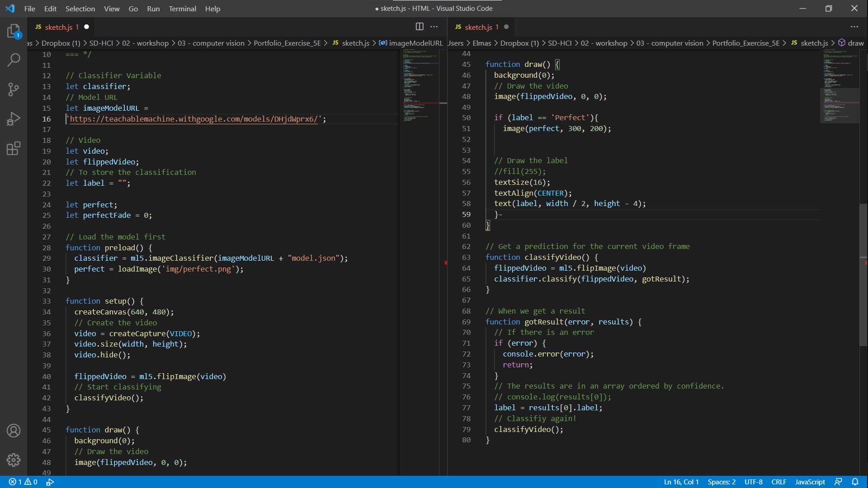
Task: Open left editor group More Actions menu
Action: [x=434, y=27]
